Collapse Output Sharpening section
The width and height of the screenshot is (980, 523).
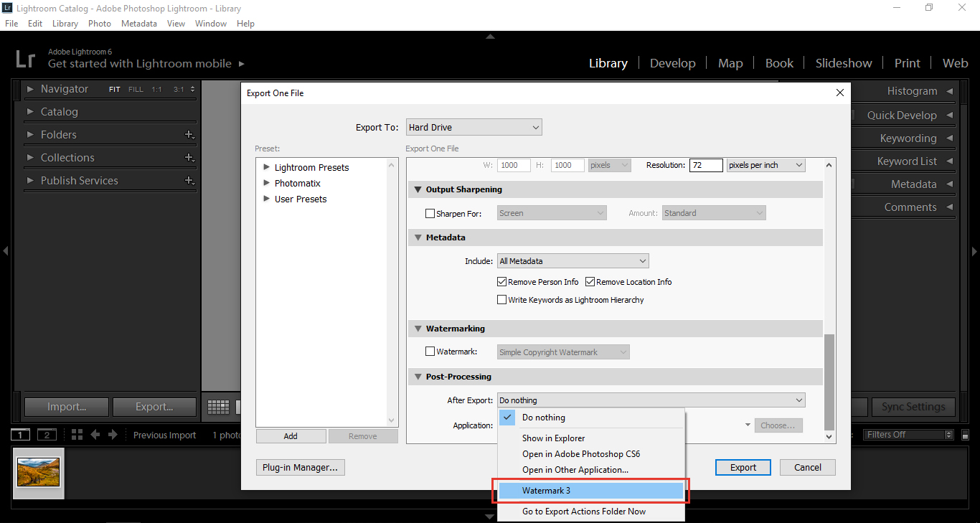pos(417,189)
